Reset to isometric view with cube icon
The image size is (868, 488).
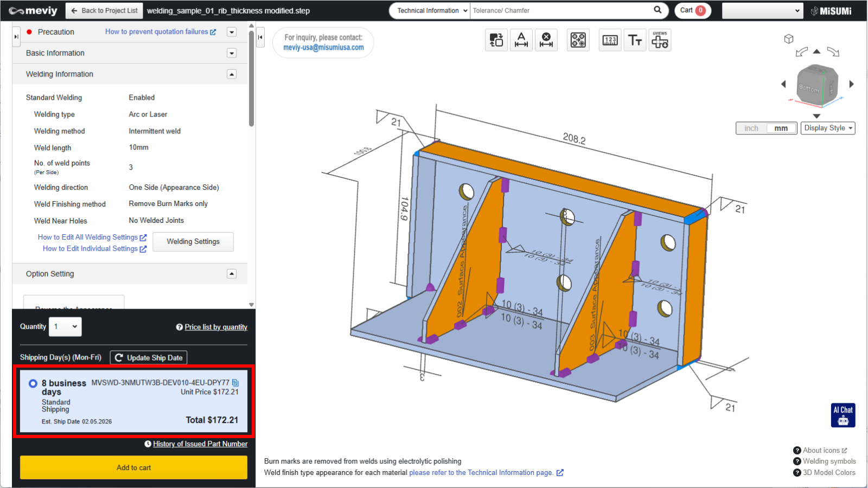pyautogui.click(x=789, y=39)
